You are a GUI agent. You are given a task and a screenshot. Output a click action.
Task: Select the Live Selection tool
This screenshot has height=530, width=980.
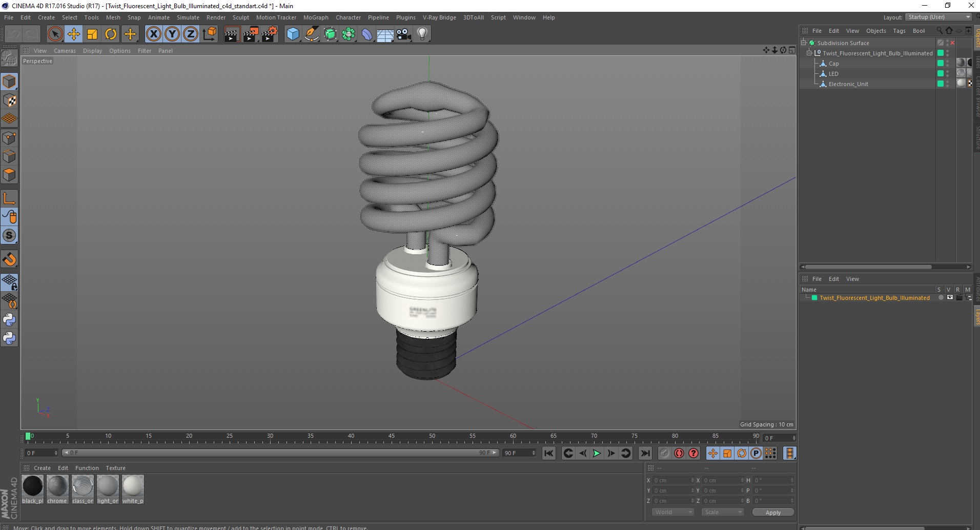(x=55, y=34)
